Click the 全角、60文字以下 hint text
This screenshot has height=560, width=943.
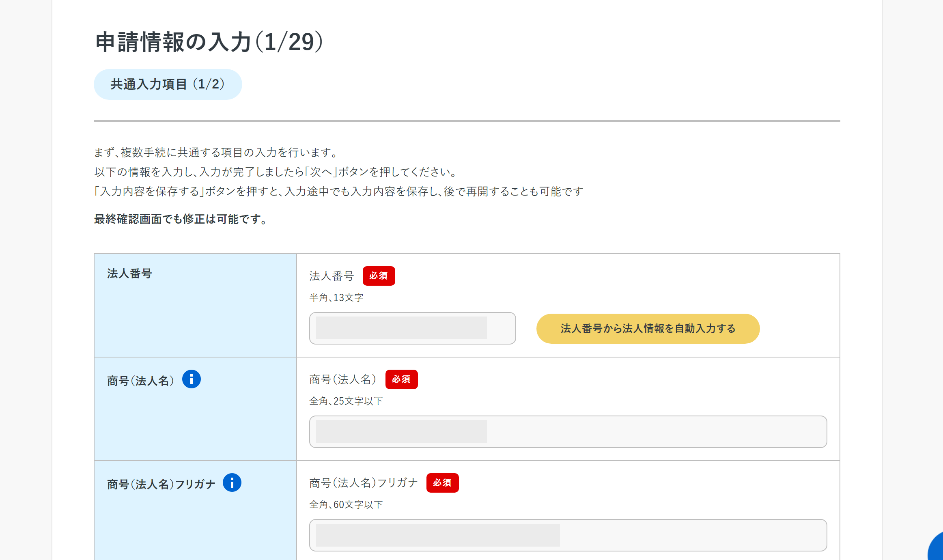[346, 504]
